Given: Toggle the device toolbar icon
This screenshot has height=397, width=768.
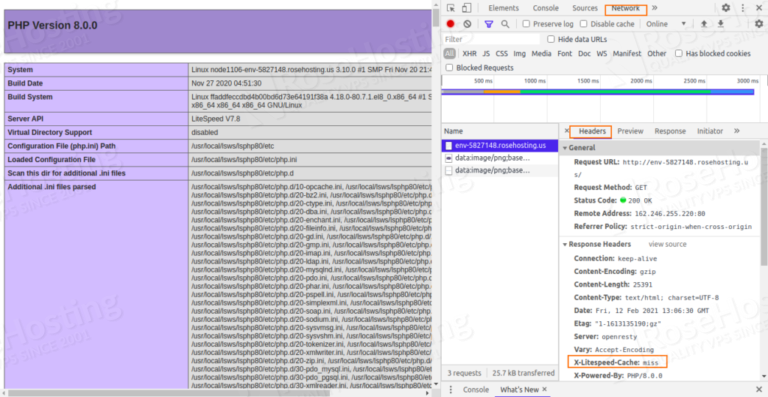Looking at the screenshot, I should [467, 8].
